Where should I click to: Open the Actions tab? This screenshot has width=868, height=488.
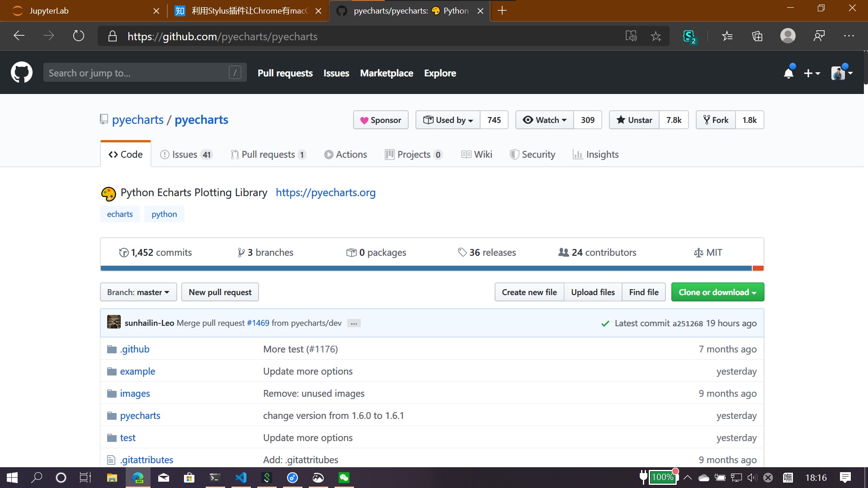[x=345, y=155]
